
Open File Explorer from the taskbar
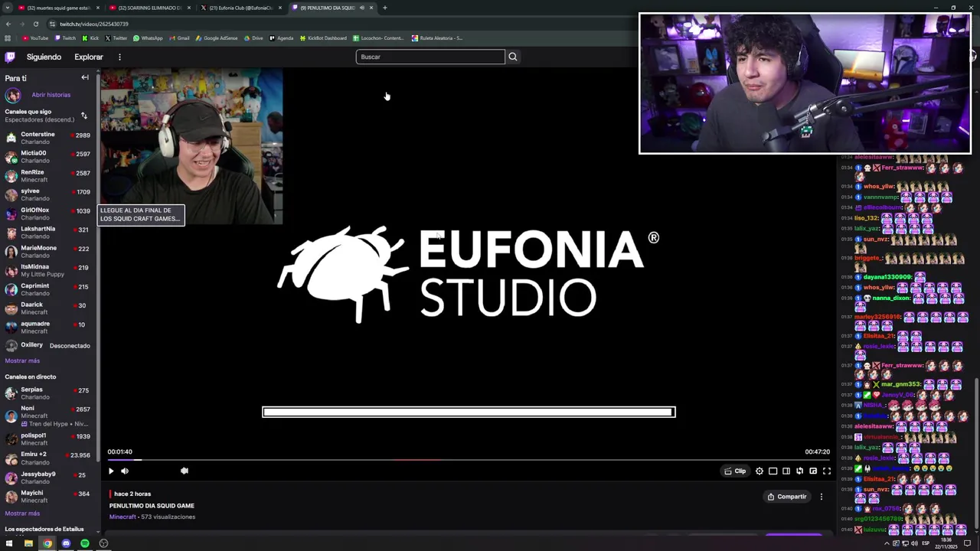click(28, 543)
